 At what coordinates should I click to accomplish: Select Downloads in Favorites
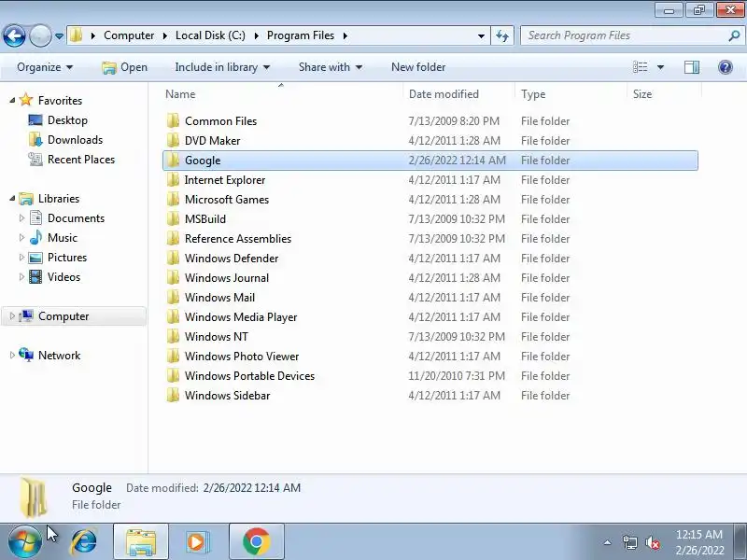75,140
